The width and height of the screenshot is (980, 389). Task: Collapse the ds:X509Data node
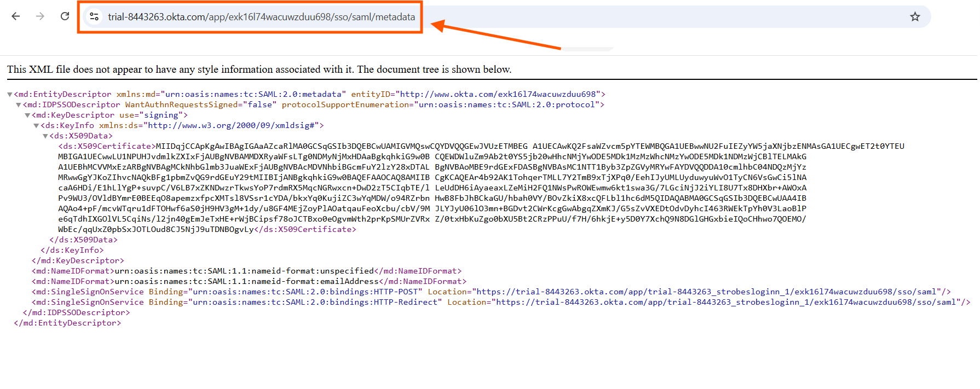pyautogui.click(x=45, y=136)
